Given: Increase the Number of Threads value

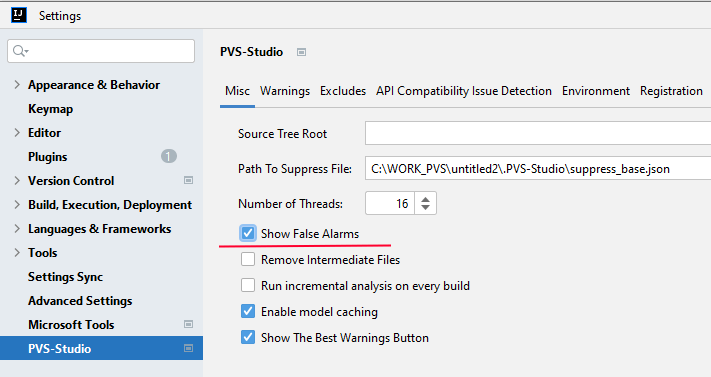Looking at the screenshot, I should click(x=425, y=199).
